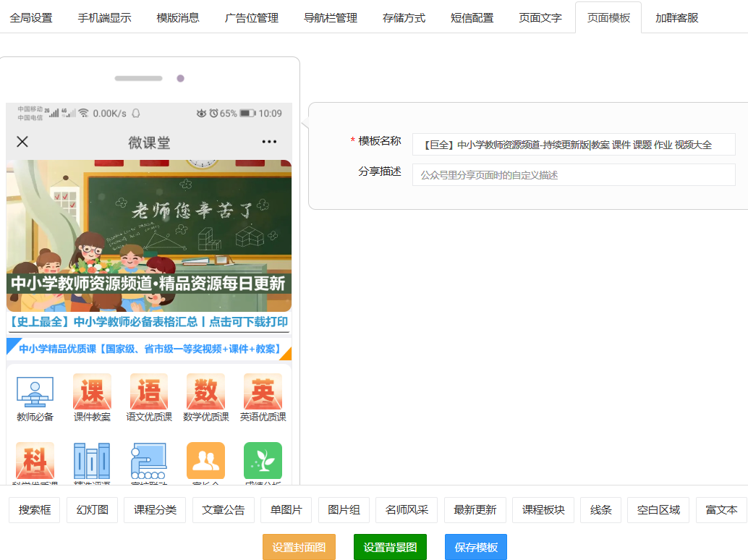Add a 幻灯图 component

[x=93, y=510]
